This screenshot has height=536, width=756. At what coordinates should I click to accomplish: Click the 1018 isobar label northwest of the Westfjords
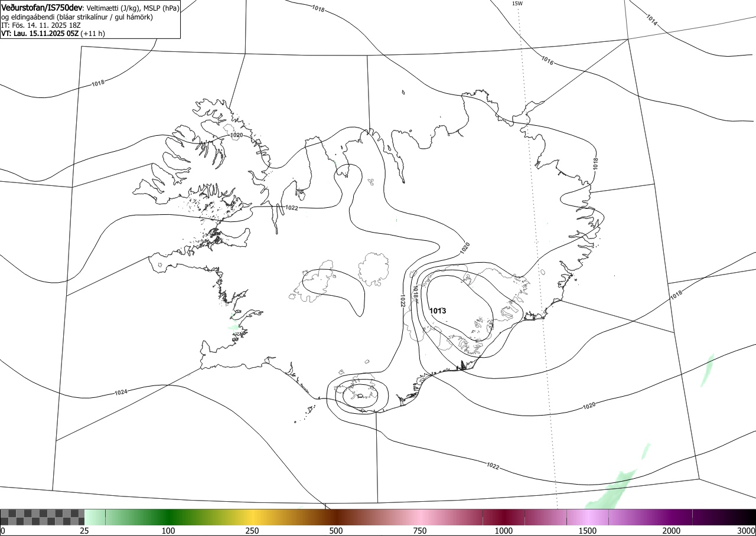pyautogui.click(x=98, y=83)
